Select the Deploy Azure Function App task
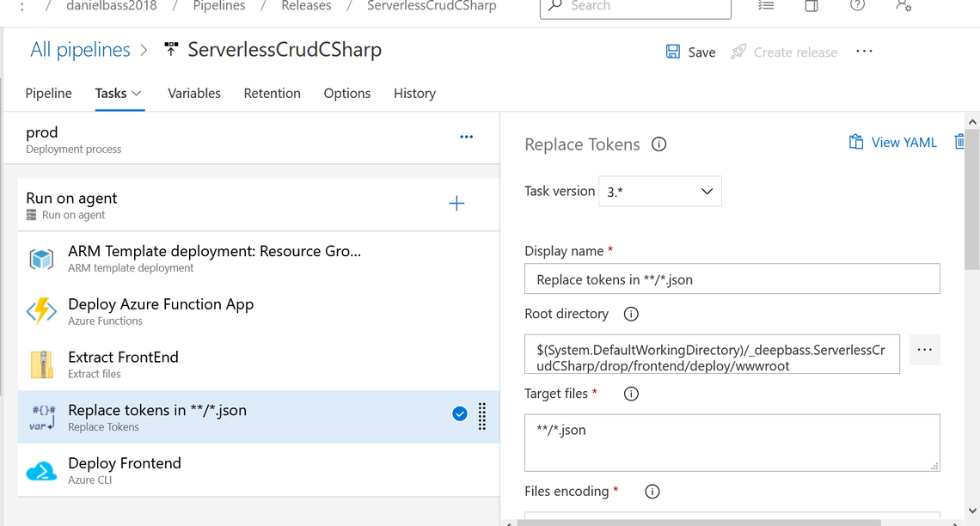This screenshot has width=980, height=526. [x=258, y=311]
